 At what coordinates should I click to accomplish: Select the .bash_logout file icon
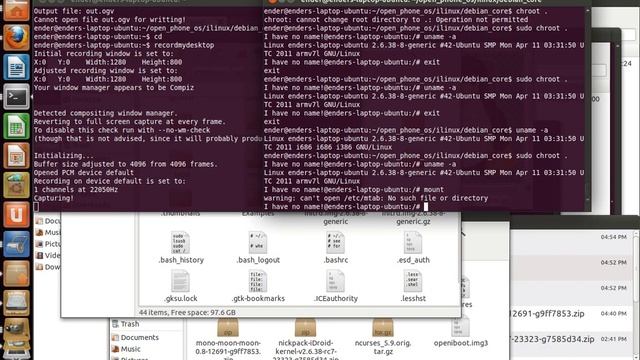point(258,242)
